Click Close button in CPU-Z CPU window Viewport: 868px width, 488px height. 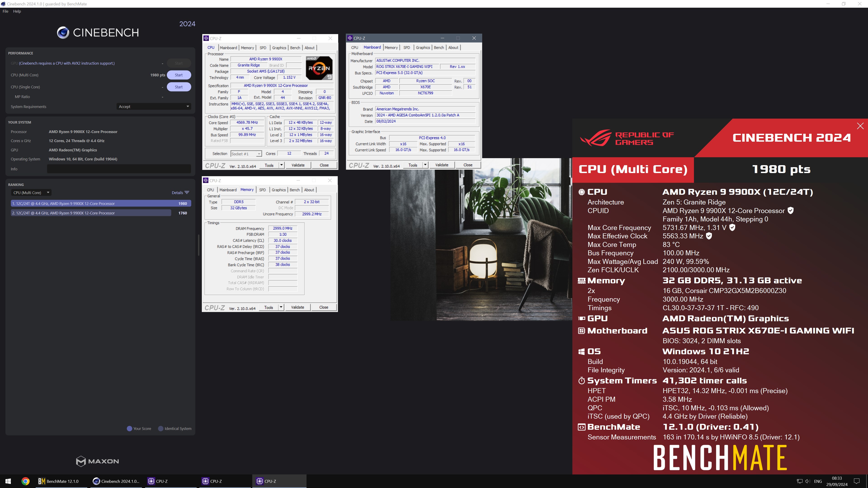pos(324,165)
